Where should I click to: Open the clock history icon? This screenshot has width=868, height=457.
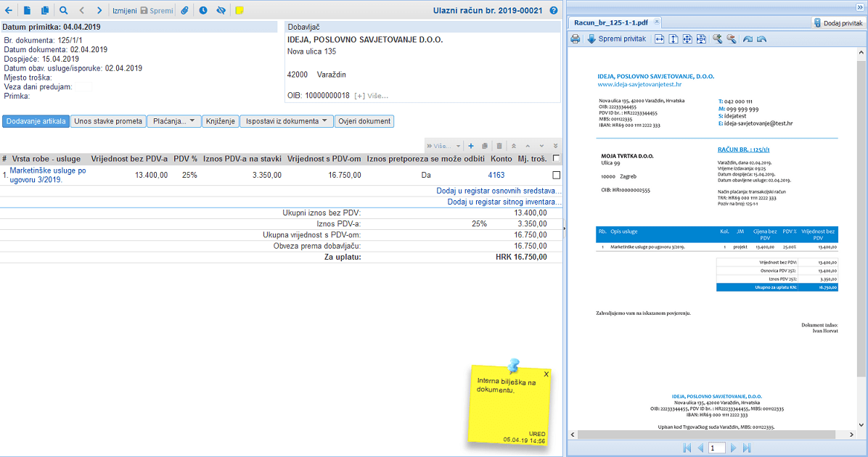pos(203,11)
